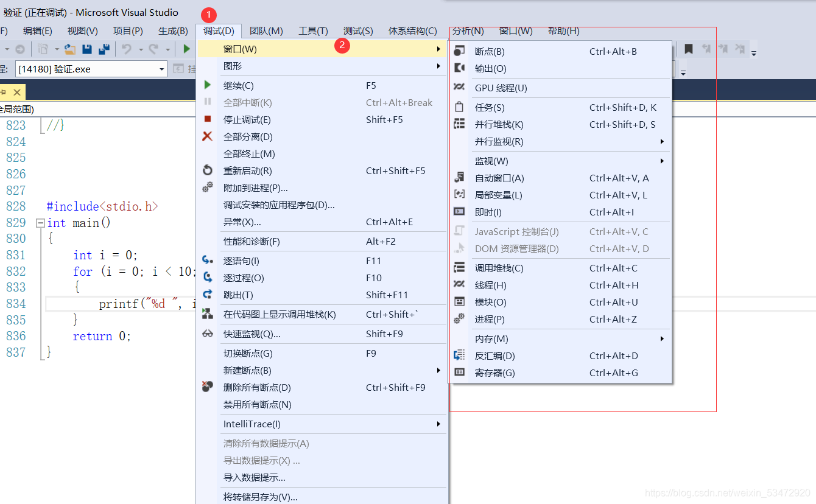Screen dimensions: 816x504
Task: Open the 寄存器(G) registers window
Action: [560, 373]
